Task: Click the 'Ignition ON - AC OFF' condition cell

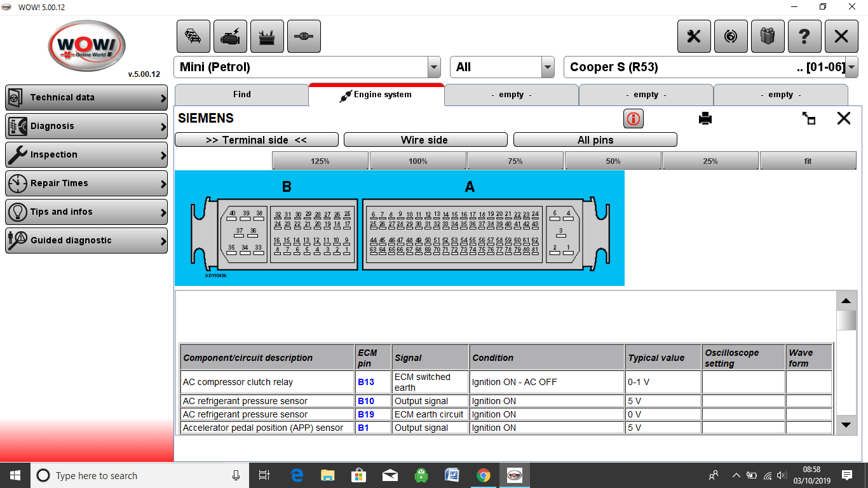Action: [547, 383]
